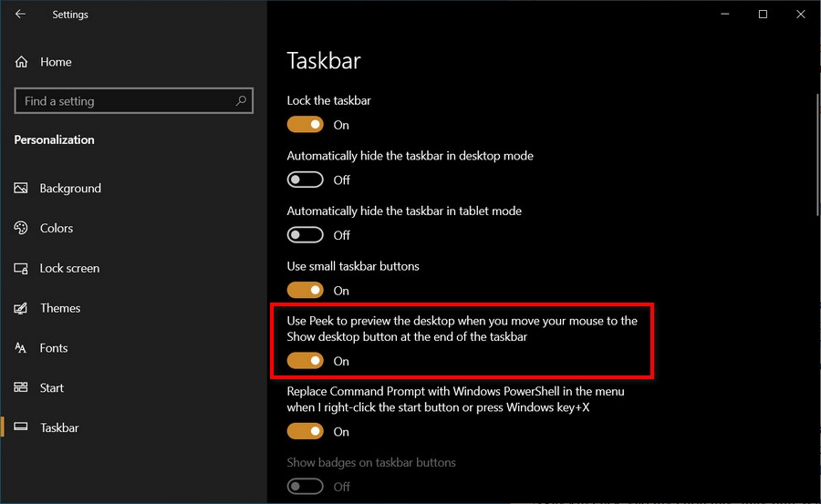Go to Background settings
Screen dimensions: 821x504
click(x=70, y=188)
